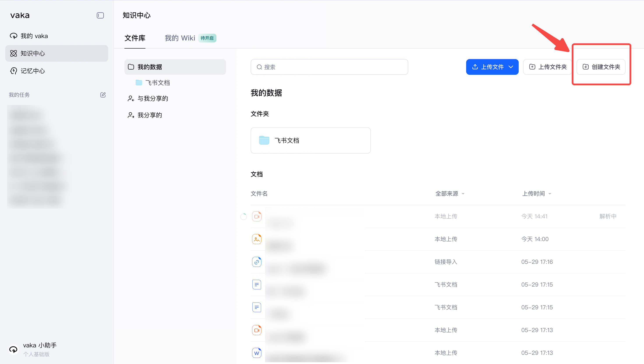Open the vaka 小助手 profile at bottom

(x=33, y=349)
